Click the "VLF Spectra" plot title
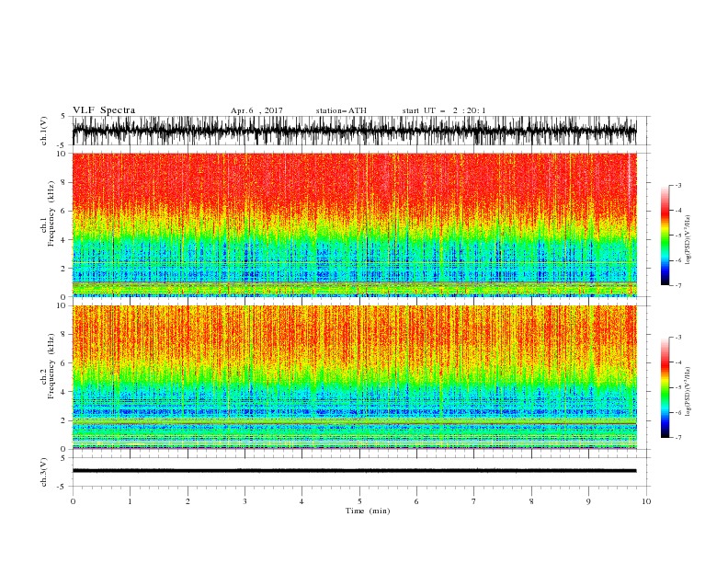This screenshot has height=563, width=728. tap(104, 110)
